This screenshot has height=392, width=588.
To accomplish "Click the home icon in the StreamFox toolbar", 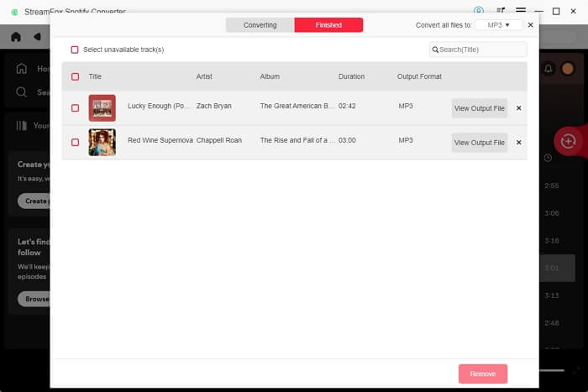I will [x=16, y=37].
